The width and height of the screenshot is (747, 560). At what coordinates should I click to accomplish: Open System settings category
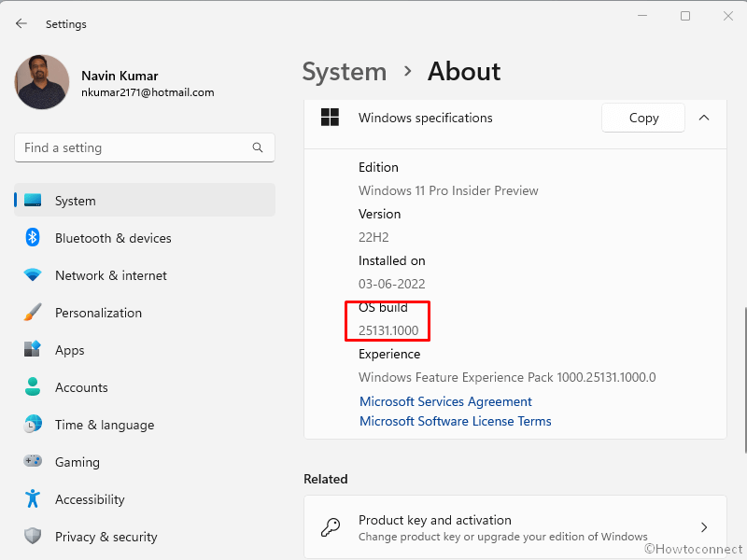click(x=145, y=200)
